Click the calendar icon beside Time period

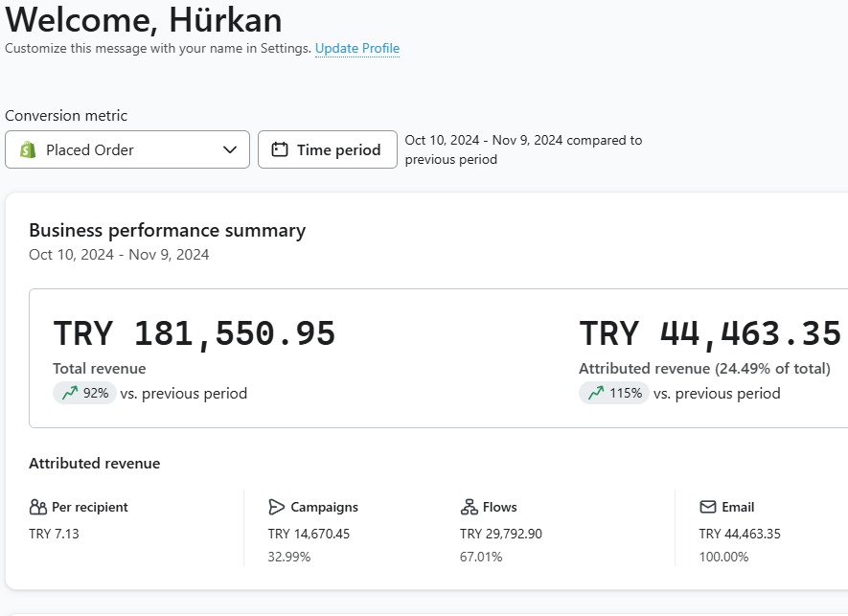[x=280, y=149]
